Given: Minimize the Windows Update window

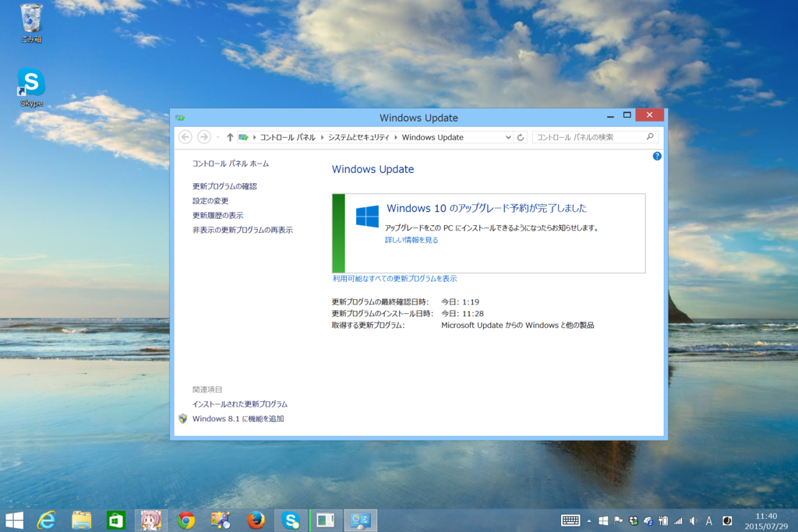Looking at the screenshot, I should click(610, 115).
